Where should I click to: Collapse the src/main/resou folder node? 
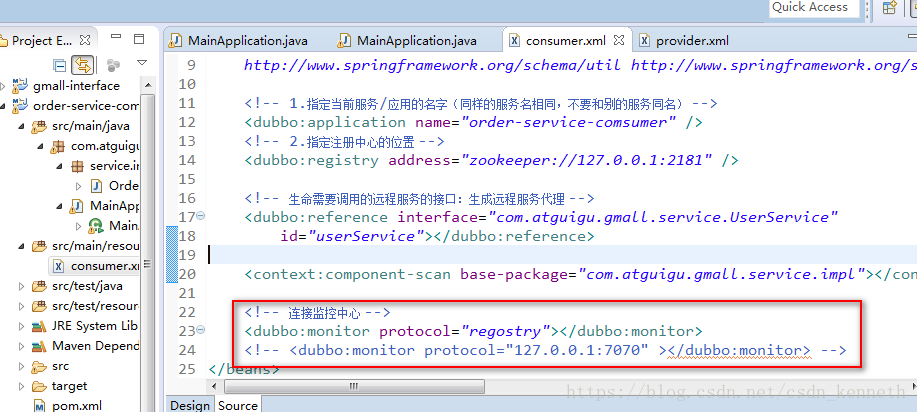22,246
